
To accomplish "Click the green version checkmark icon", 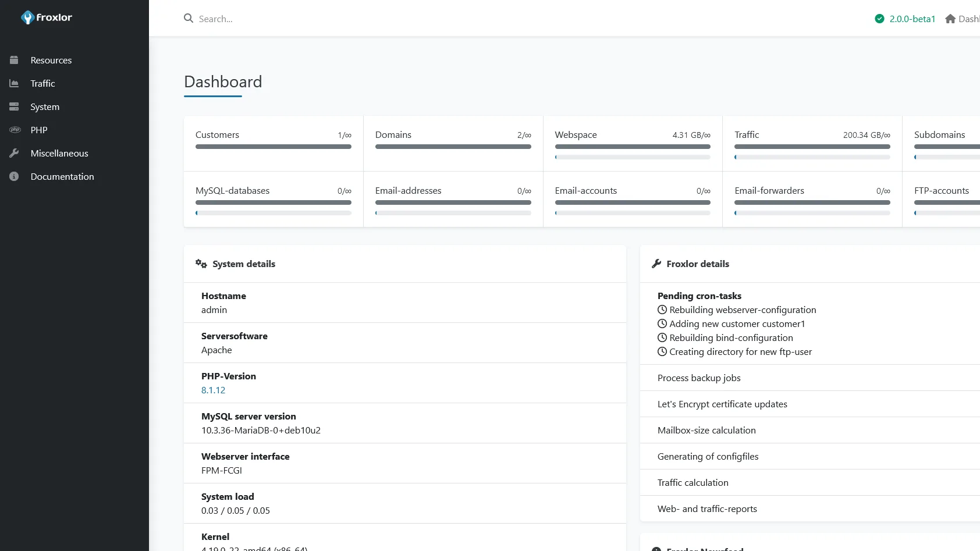I will click(879, 19).
